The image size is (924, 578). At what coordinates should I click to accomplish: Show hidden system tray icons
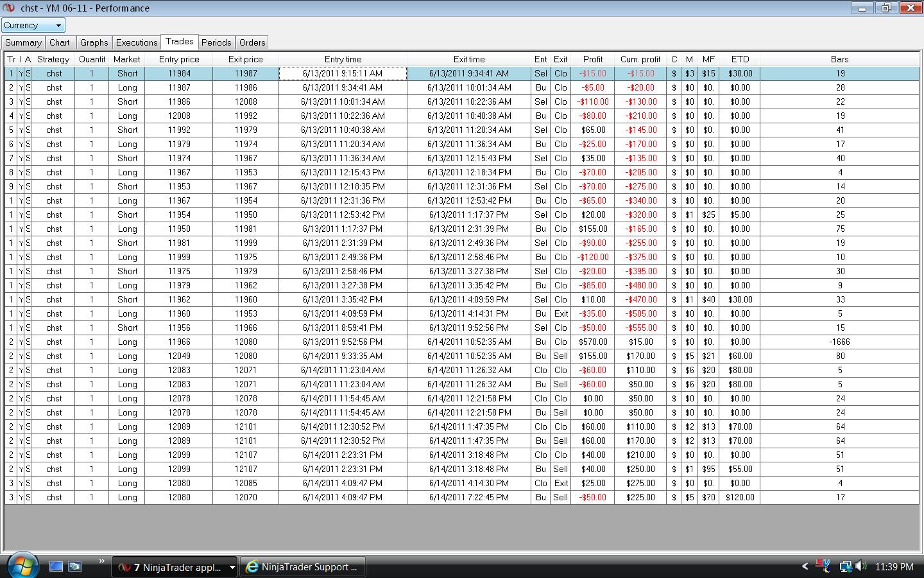(x=805, y=566)
